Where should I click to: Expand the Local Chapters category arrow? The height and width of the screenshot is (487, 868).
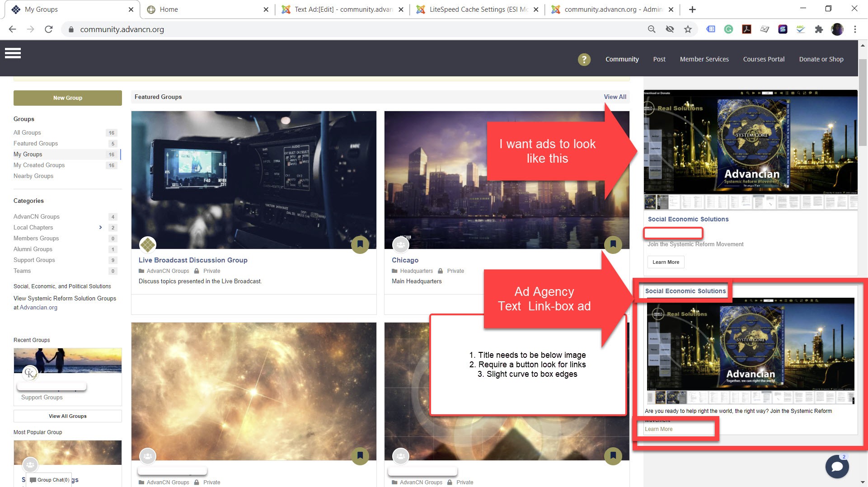pyautogui.click(x=100, y=227)
